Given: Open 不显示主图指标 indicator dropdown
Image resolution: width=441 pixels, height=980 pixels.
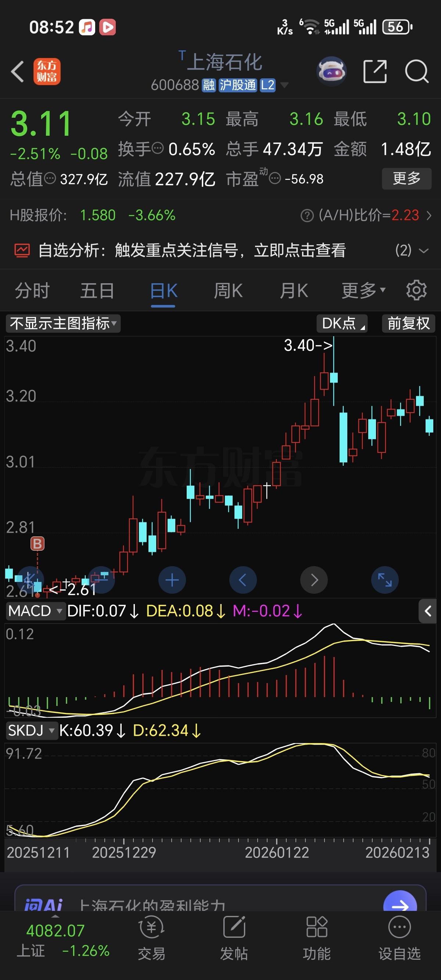Looking at the screenshot, I should tap(63, 323).
